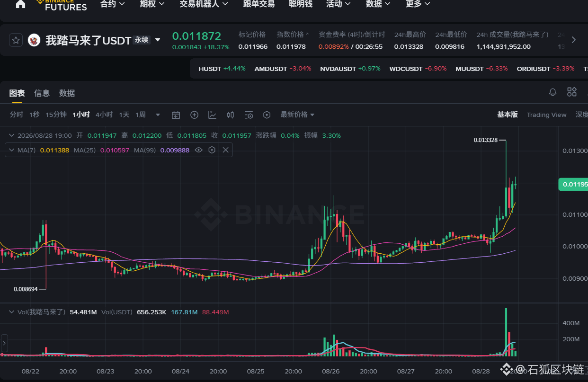Screen dimensions: 588x382
Task: Select the WDCUSDT ticker in the marquee
Action: [x=418, y=69]
